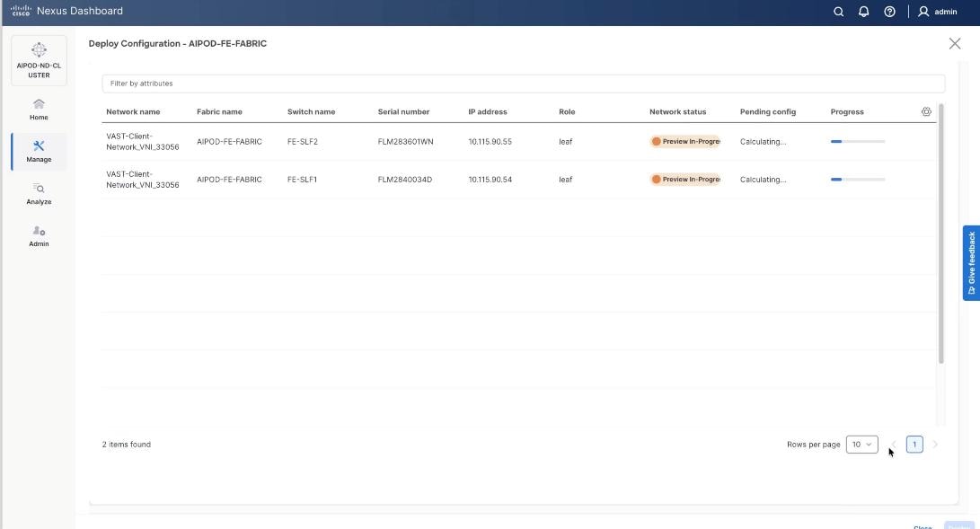
Task: Open the search icon in top bar
Action: [x=839, y=12]
